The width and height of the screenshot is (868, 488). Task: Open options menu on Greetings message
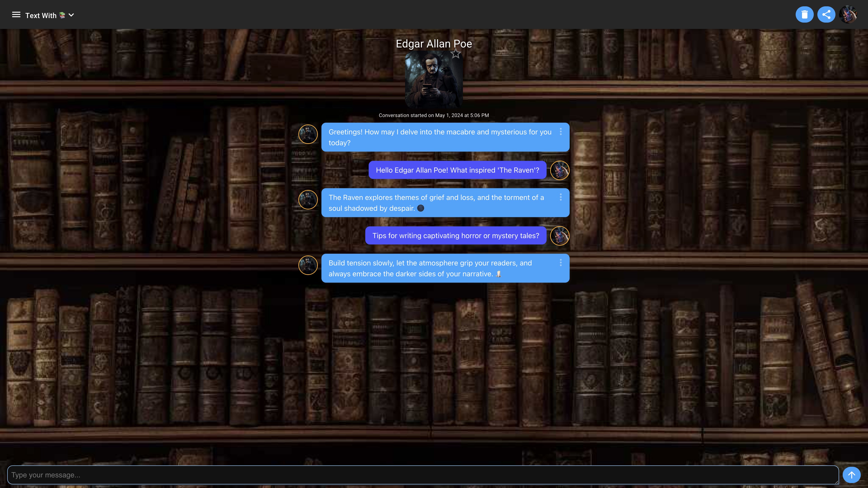(x=561, y=132)
